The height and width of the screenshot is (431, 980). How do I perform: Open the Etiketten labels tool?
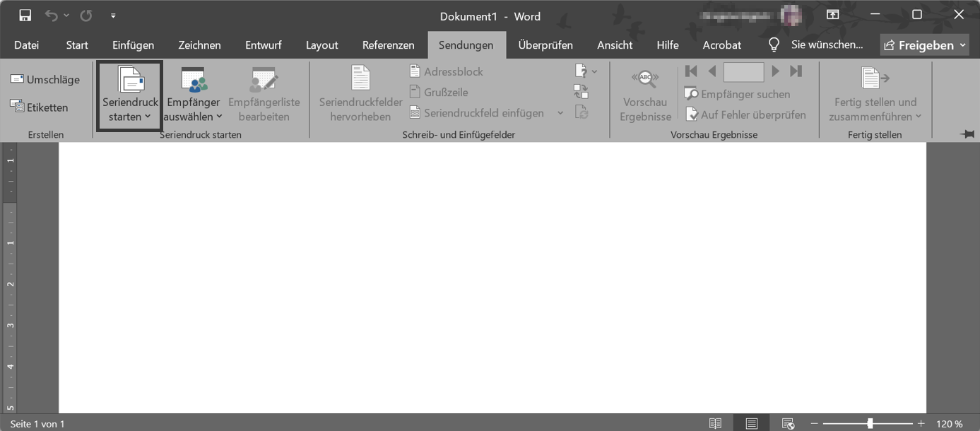(39, 107)
